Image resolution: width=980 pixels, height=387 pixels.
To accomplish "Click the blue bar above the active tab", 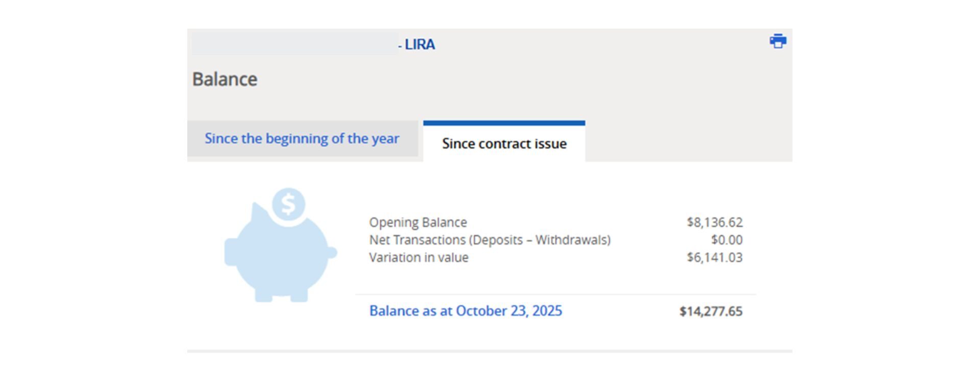I will [504, 123].
